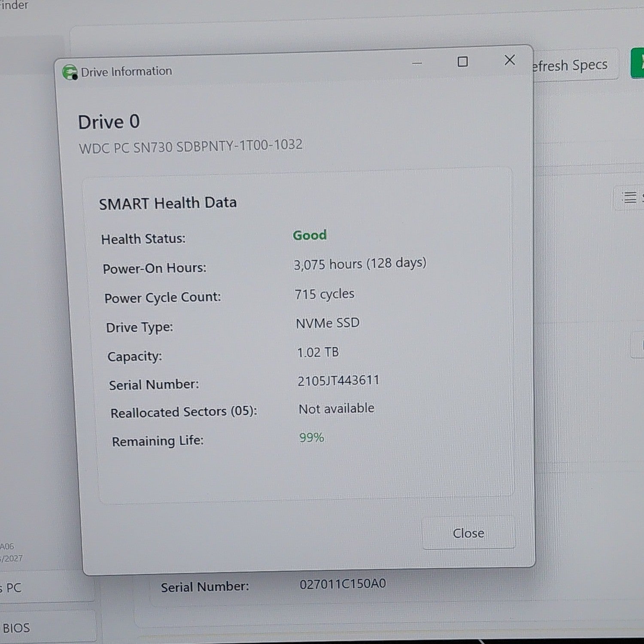Minimize the Drive Information dialog
The height and width of the screenshot is (644, 644).
(417, 63)
